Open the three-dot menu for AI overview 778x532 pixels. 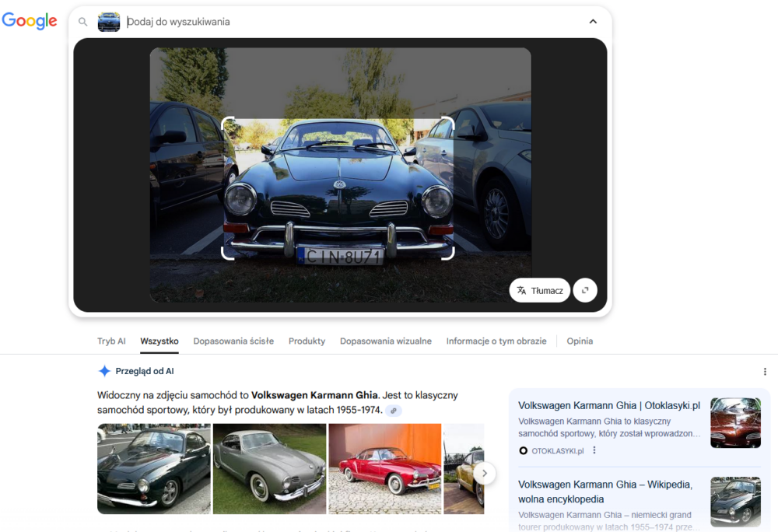pos(765,372)
